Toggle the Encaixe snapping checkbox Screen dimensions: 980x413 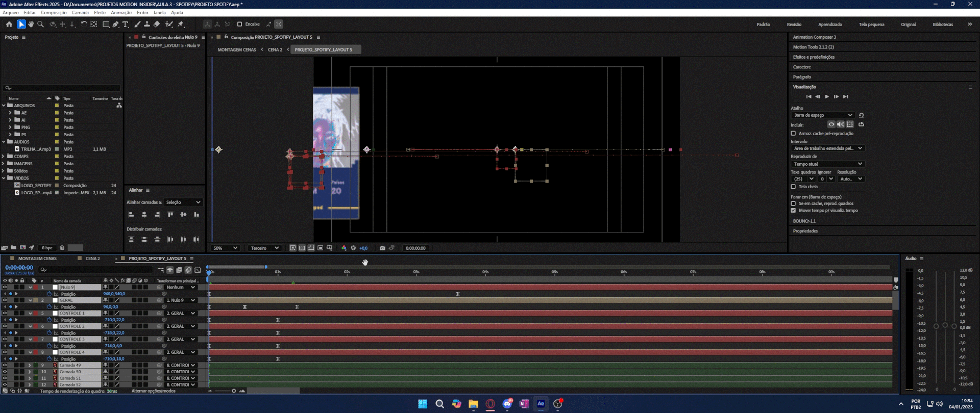[239, 24]
